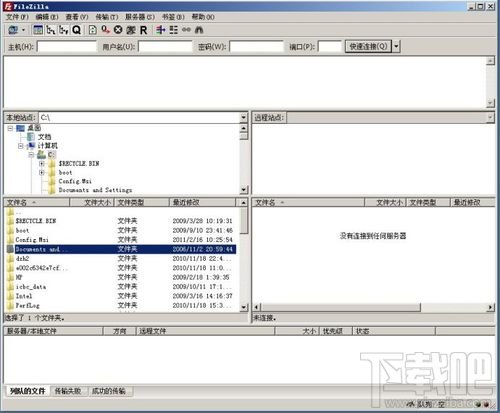The image size is (500, 413).
Task: Click the disconnect from server icon
Action: (x=131, y=30)
